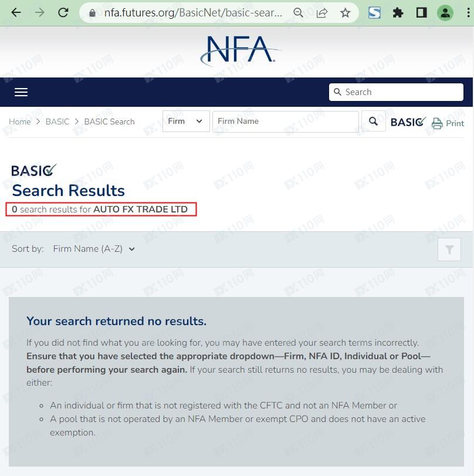Screen dimensions: 474x476
Task: Click the browser back arrow
Action: (x=16, y=12)
